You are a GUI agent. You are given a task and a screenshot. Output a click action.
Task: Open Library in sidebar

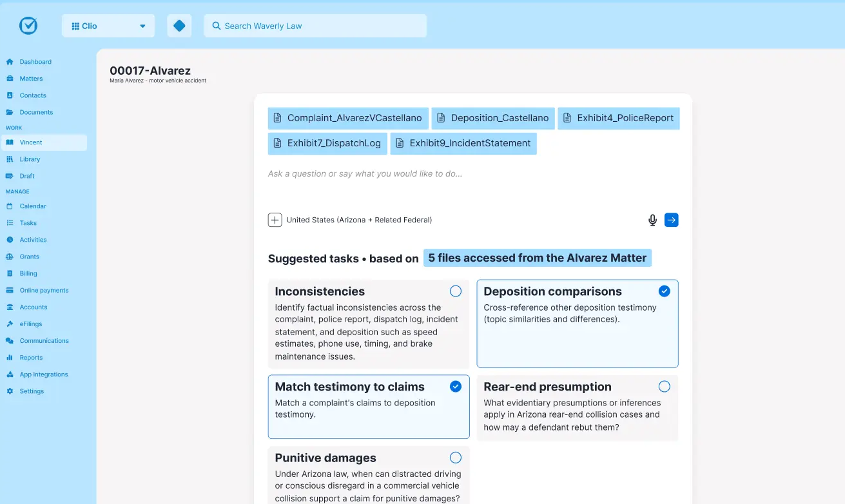click(30, 159)
